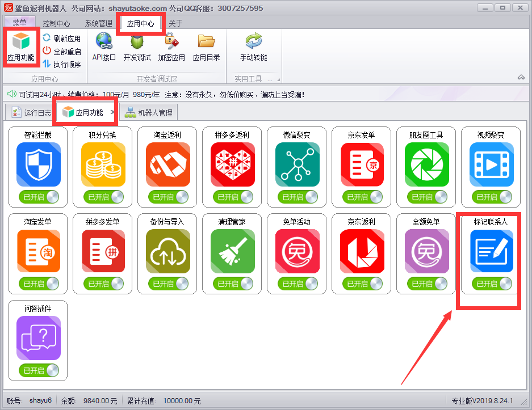Image resolution: width=532 pixels, height=410 pixels.
Task: Open the 拼多多返利 heart icon
Action: 233,164
